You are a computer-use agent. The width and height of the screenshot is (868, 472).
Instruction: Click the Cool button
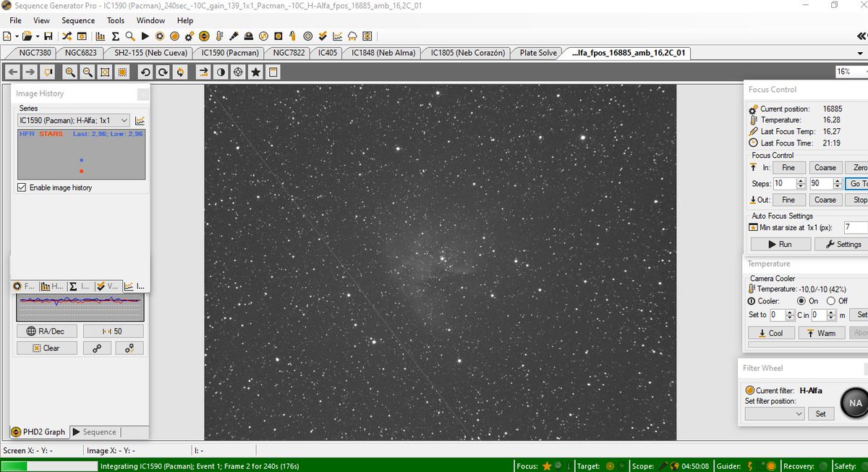pos(771,333)
